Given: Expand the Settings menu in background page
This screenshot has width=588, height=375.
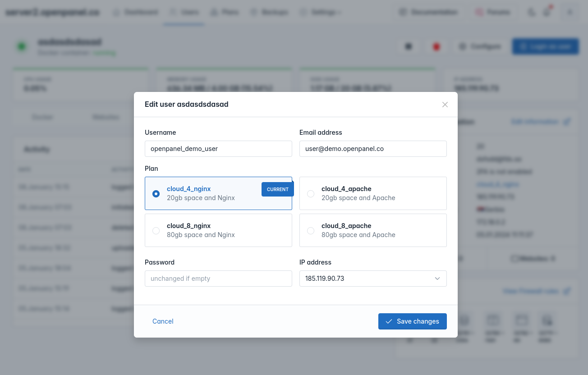Looking at the screenshot, I should click(x=320, y=12).
